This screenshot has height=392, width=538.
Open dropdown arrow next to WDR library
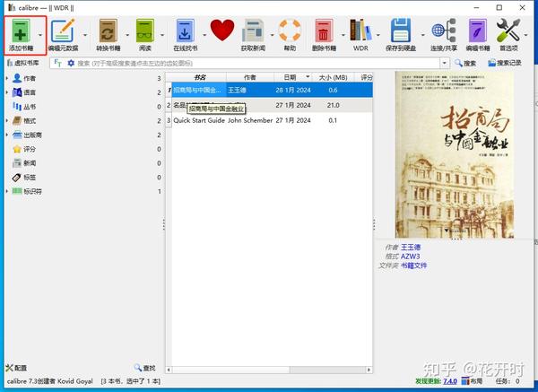tap(378, 35)
